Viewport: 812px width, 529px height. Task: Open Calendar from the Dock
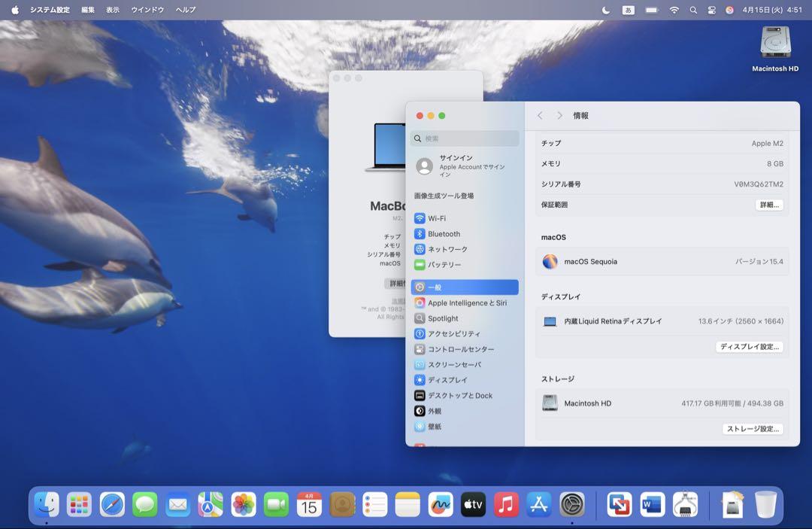tap(309, 505)
